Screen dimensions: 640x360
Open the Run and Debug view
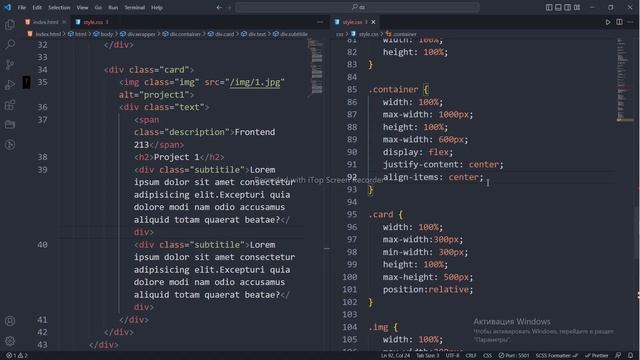coord(10,84)
